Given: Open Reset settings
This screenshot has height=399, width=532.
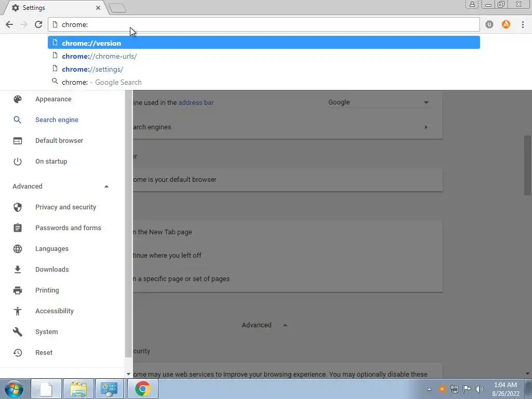Looking at the screenshot, I should point(44,353).
